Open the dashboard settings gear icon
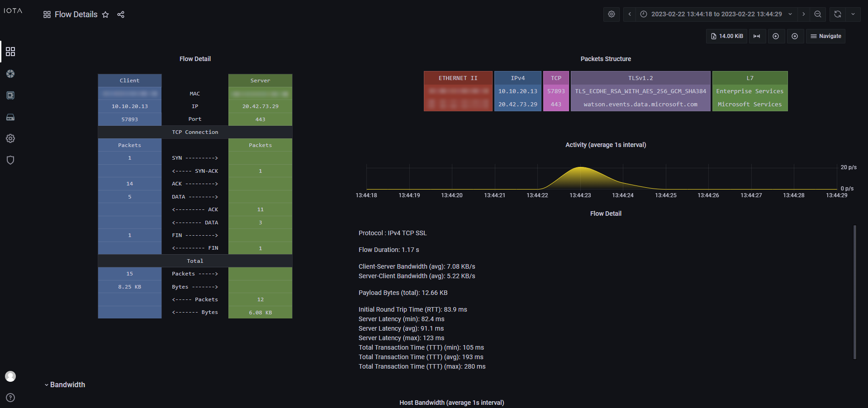Viewport: 868px width, 408px height. coord(611,14)
